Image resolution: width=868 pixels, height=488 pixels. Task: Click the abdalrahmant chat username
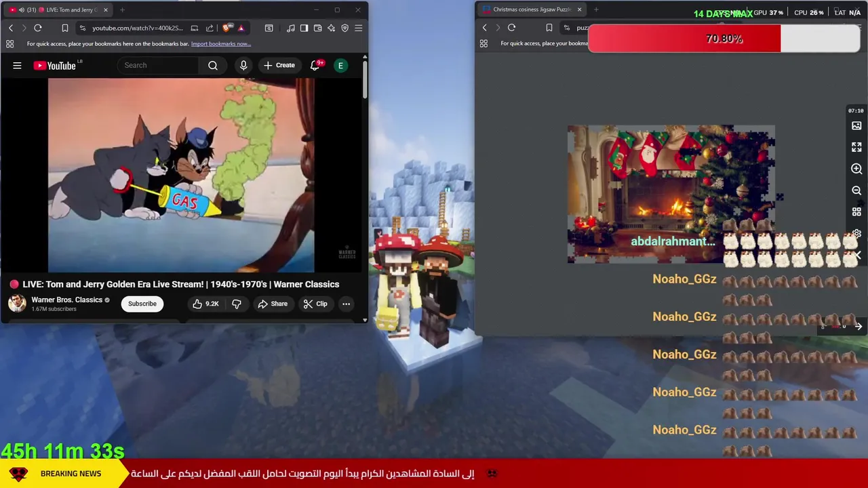tap(673, 241)
